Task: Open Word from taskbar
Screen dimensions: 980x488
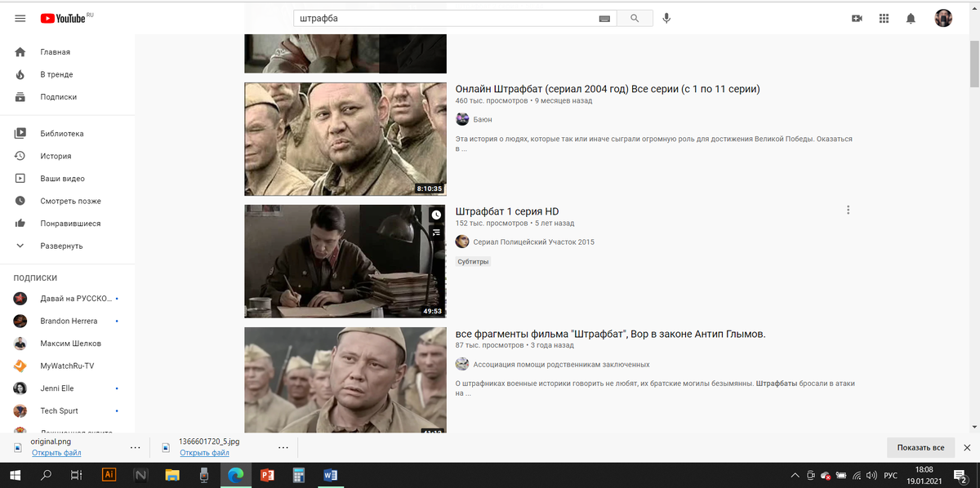Action: coord(331,474)
